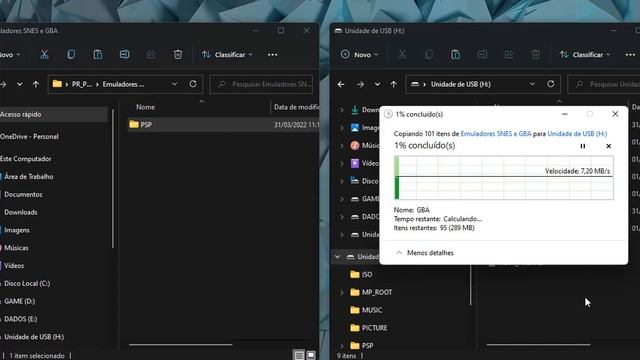Screen dimensions: 640x360
Task: Open recent locations dropdown in USB window
Action: pyautogui.click(x=377, y=84)
